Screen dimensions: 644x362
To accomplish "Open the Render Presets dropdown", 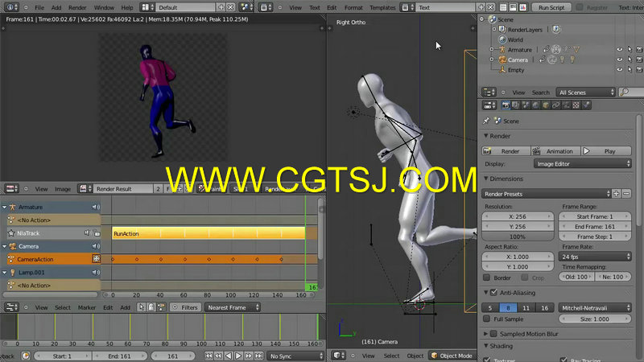I will tap(546, 194).
